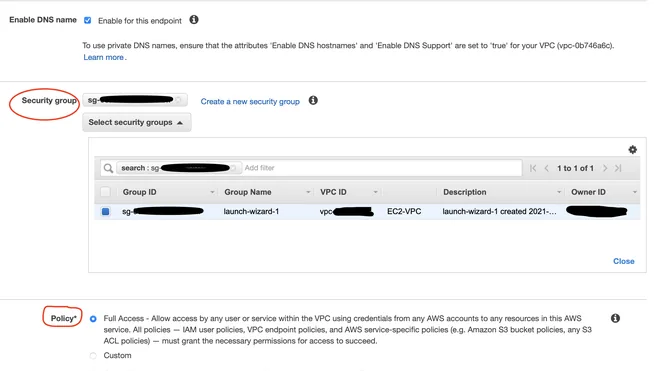Go to next page arrow
Viewport: 660px width, 371px height.
pyautogui.click(x=605, y=168)
